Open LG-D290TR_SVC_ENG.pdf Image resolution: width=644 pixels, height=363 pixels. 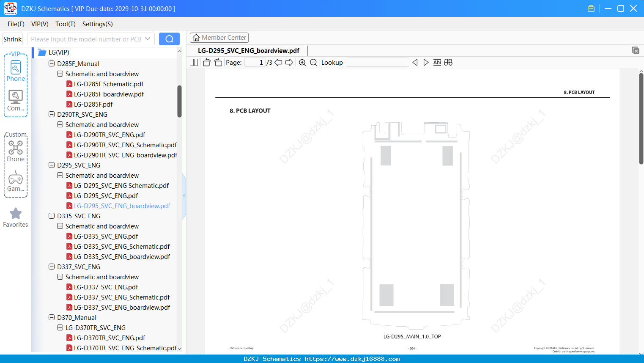tap(110, 135)
